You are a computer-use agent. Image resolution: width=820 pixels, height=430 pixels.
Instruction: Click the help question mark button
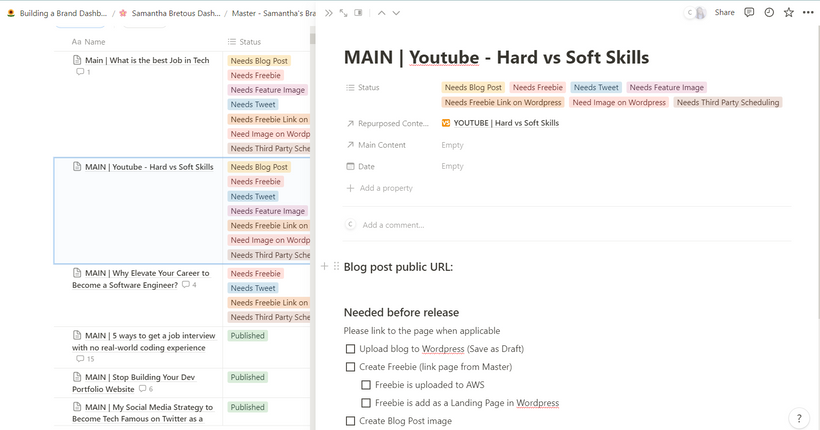[799, 418]
